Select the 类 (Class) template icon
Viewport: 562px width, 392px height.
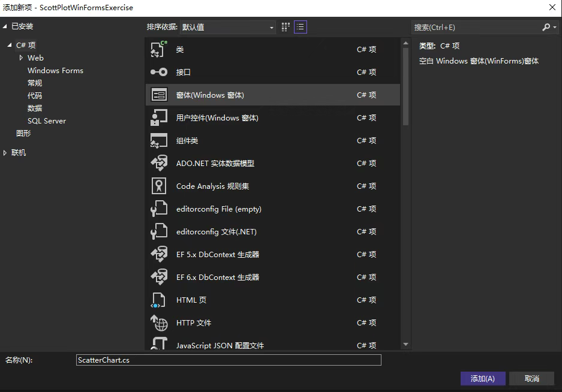click(159, 49)
